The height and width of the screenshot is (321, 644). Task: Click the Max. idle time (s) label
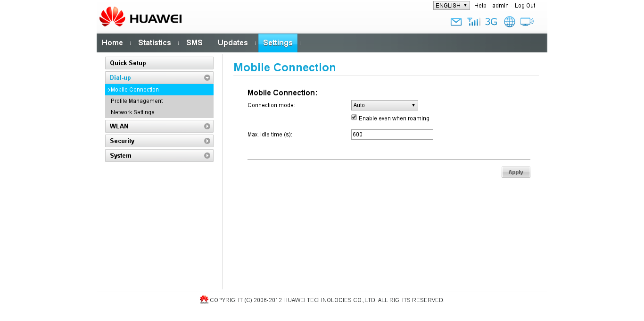click(x=270, y=135)
